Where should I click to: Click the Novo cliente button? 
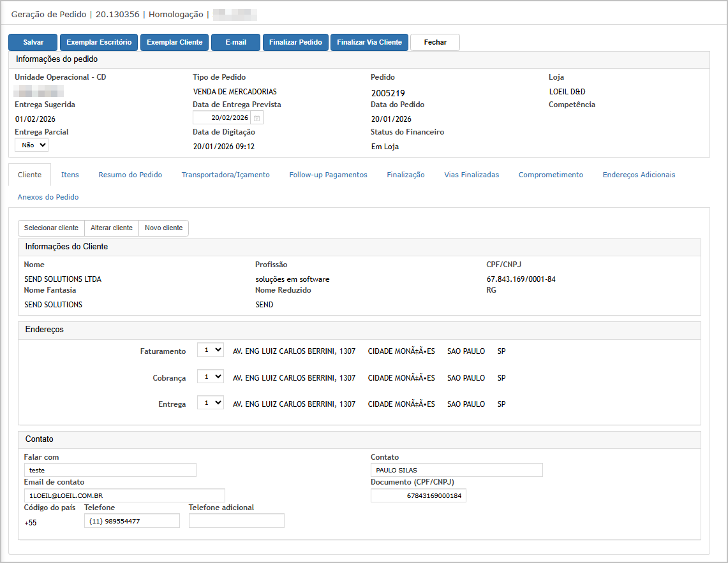point(163,228)
